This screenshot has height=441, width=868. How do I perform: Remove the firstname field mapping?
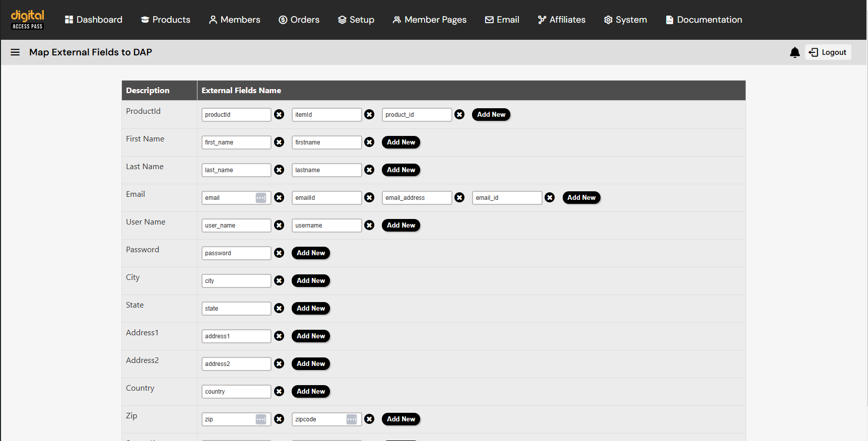[369, 142]
